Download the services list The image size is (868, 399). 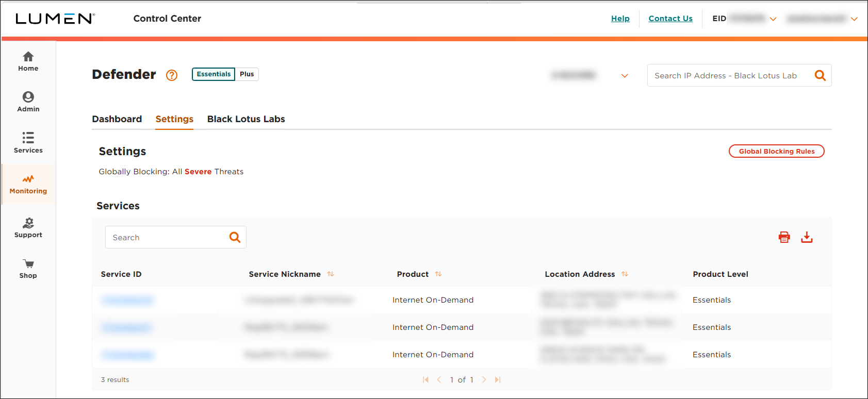click(x=807, y=237)
